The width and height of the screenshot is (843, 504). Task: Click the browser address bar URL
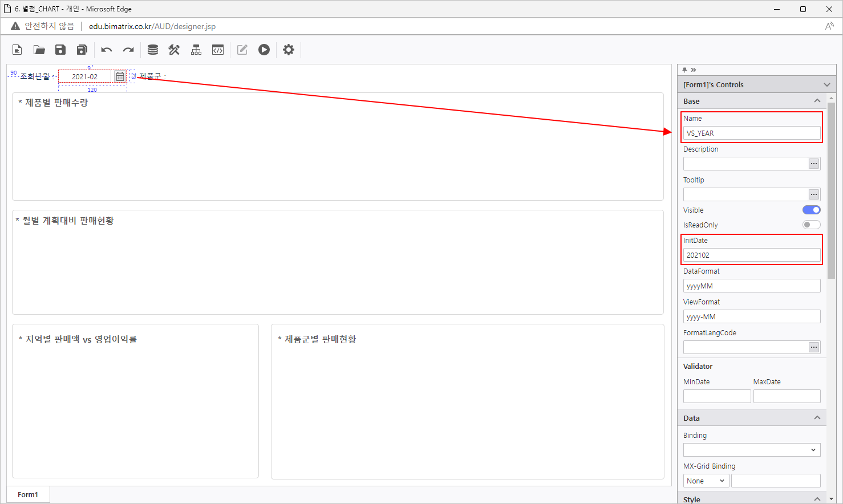[152, 26]
